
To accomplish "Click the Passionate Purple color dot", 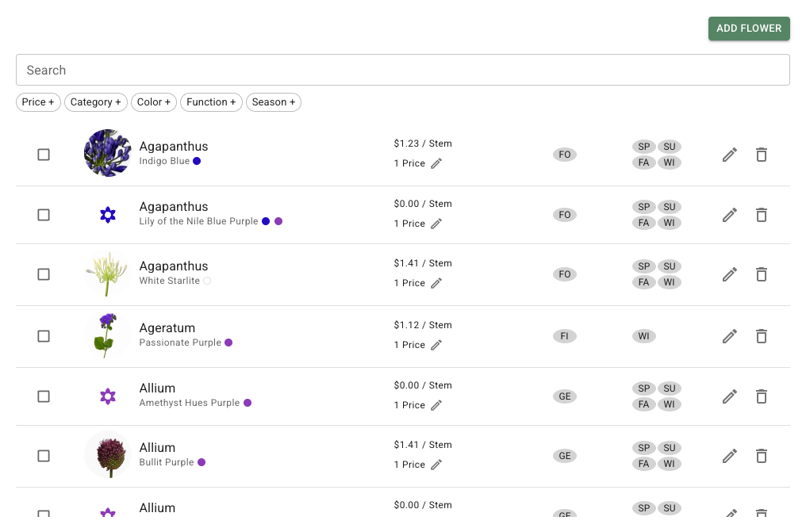I will (x=228, y=343).
